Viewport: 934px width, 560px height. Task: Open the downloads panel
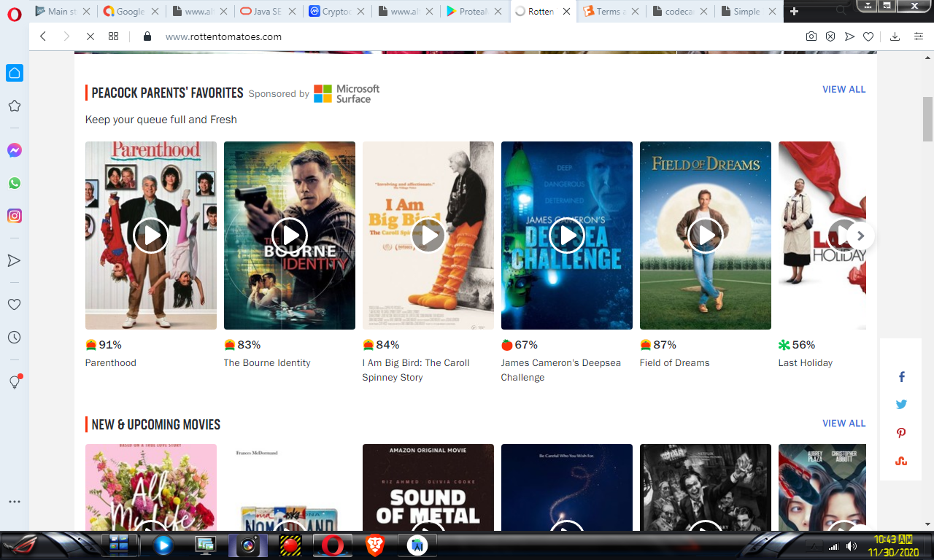pyautogui.click(x=895, y=36)
